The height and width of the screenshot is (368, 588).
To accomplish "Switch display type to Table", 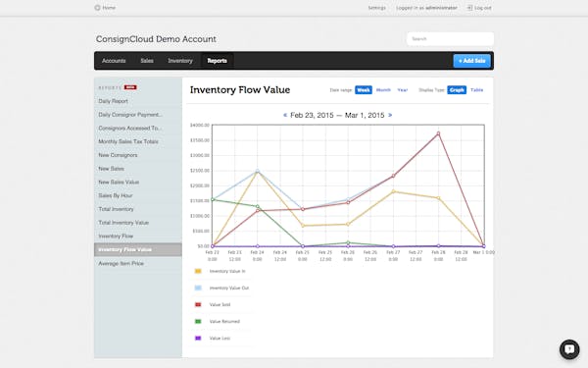I will [x=476, y=90].
